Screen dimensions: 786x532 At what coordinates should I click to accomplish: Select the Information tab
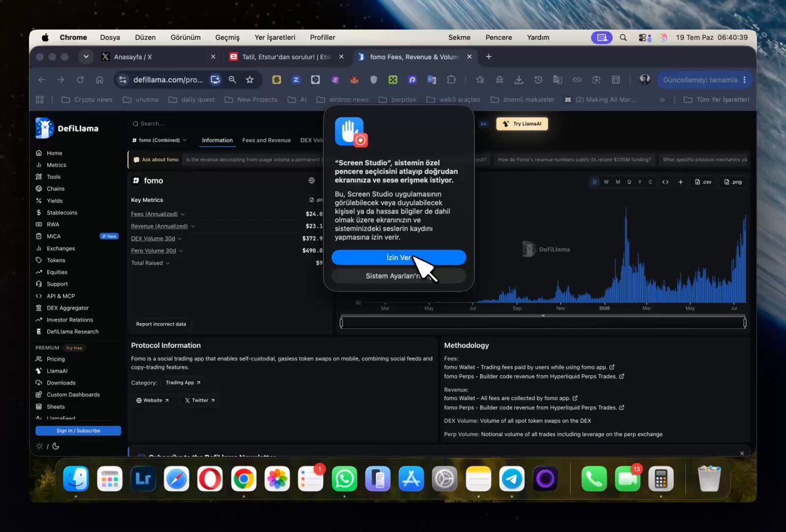pyautogui.click(x=217, y=140)
